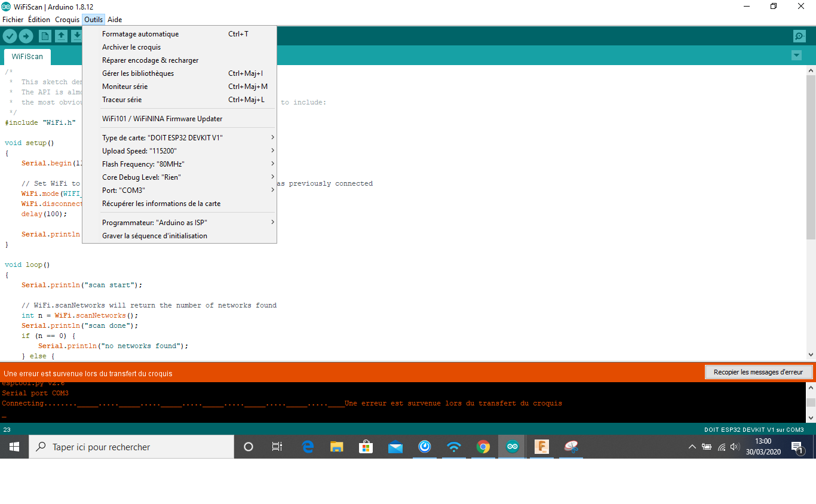The image size is (816, 504).
Task: Expand Flash Frequency submenu
Action: pos(179,164)
